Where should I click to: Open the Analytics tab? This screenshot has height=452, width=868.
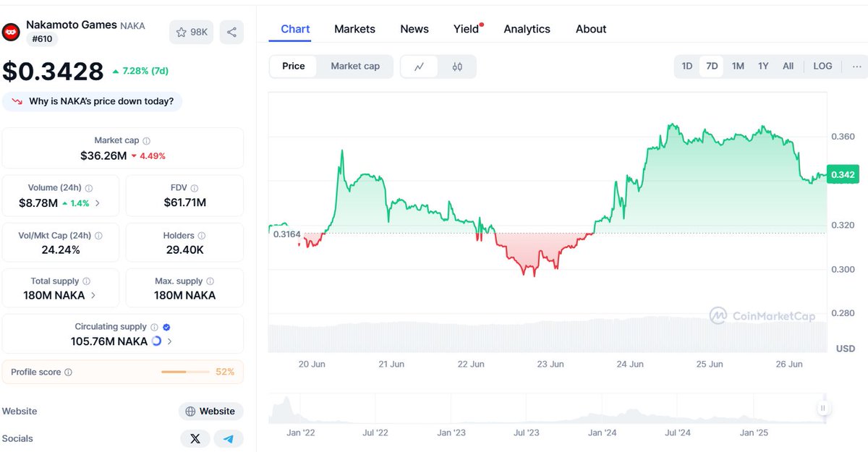pos(527,29)
